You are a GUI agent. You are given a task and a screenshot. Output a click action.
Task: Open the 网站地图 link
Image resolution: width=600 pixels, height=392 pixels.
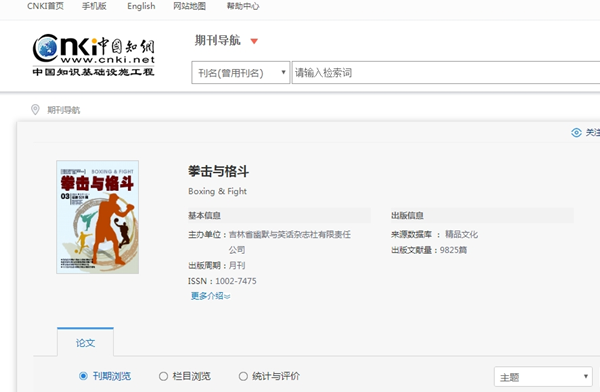(189, 6)
